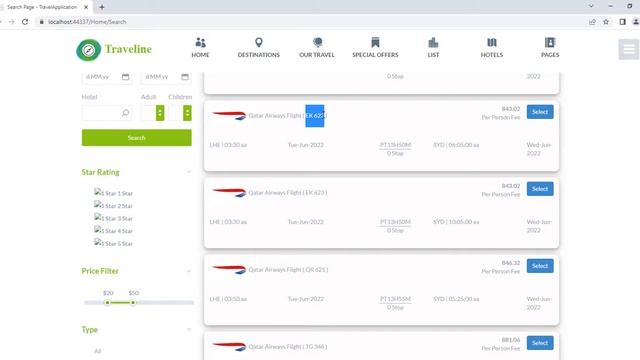Screen dimensions: 640x360
Task: Open the browser profile icon
Action: 636,22
